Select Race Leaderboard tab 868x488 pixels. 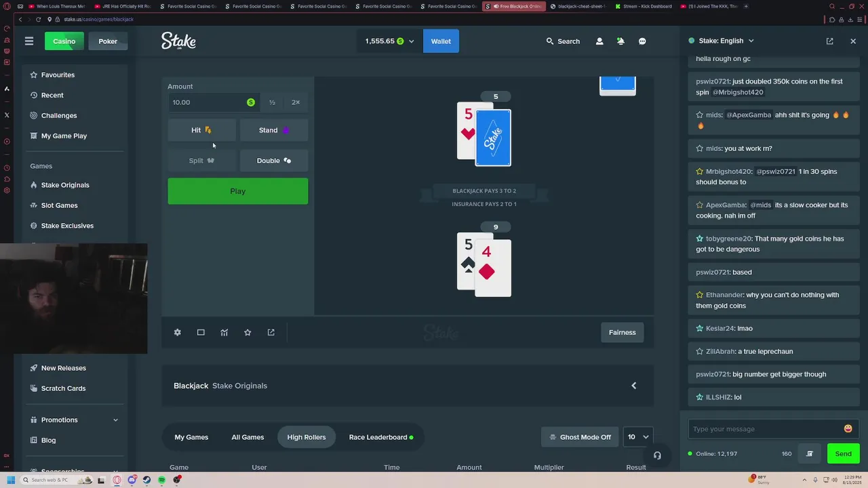pos(381,437)
